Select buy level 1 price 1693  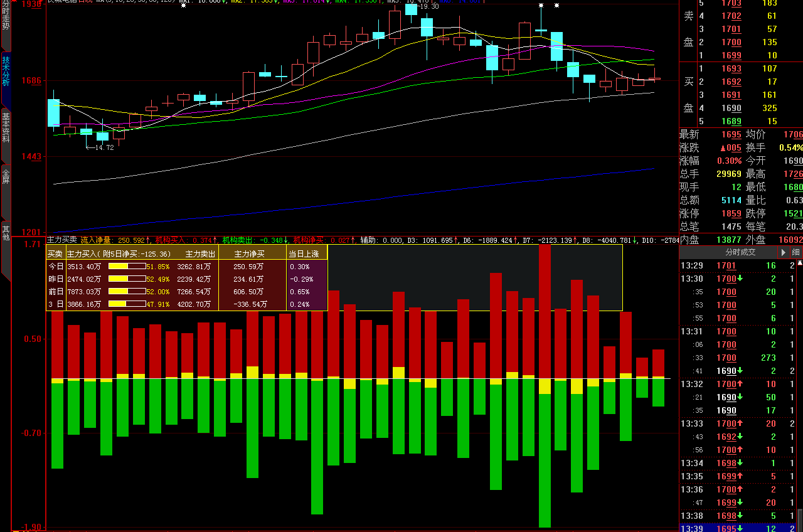tap(731, 68)
